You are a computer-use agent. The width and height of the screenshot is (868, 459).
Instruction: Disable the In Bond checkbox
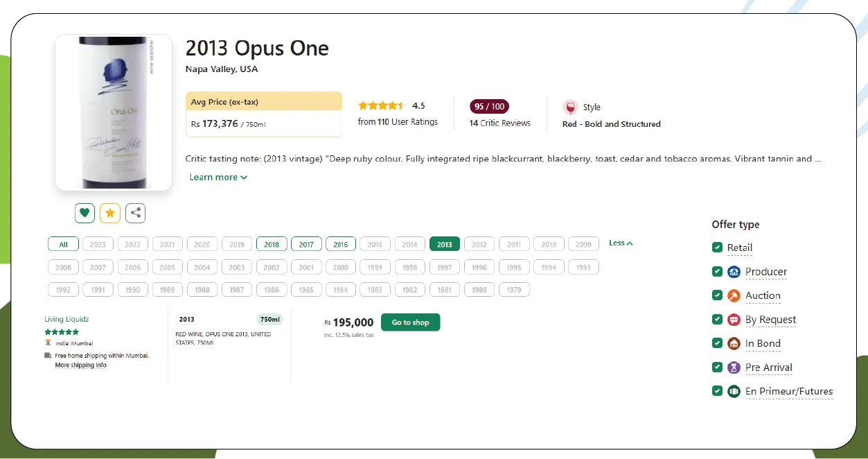[x=717, y=343]
